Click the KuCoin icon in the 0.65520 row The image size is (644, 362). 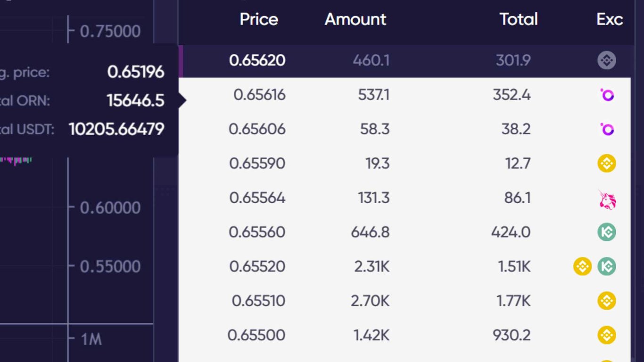(607, 266)
